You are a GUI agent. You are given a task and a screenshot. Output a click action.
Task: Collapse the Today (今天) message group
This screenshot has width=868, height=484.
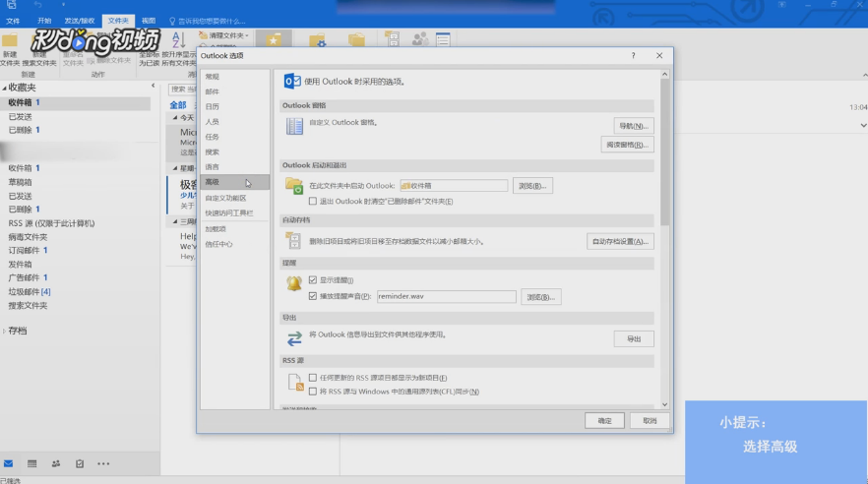(x=175, y=118)
